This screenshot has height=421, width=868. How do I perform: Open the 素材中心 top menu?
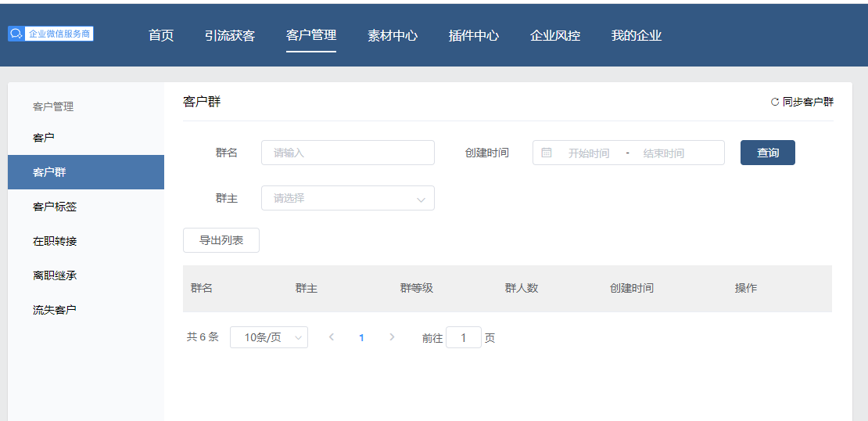click(x=393, y=35)
